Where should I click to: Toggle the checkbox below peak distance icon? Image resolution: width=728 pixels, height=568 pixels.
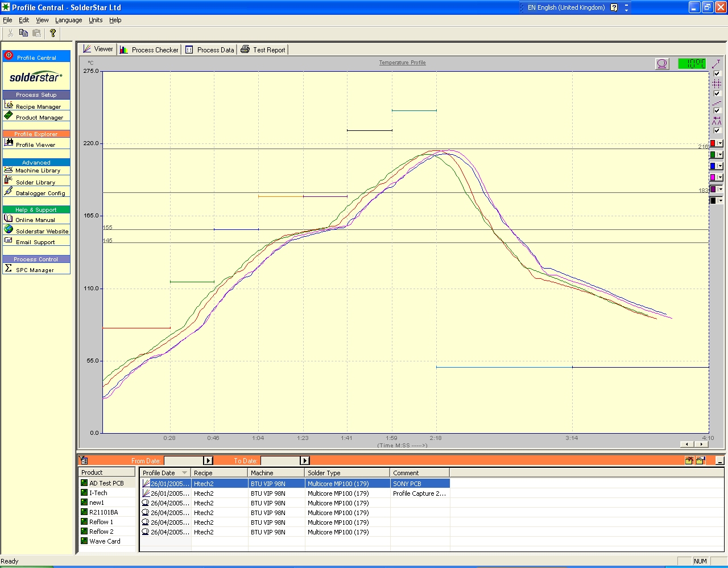click(x=717, y=130)
